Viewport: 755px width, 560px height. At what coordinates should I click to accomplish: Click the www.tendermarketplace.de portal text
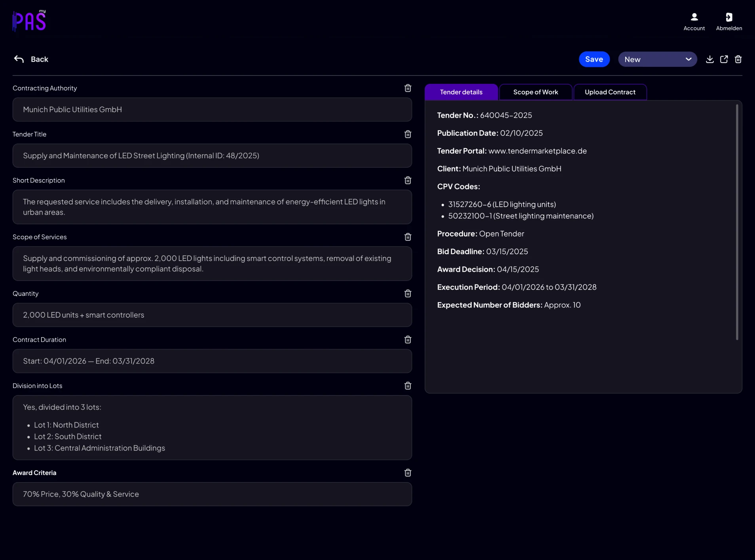coord(537,151)
